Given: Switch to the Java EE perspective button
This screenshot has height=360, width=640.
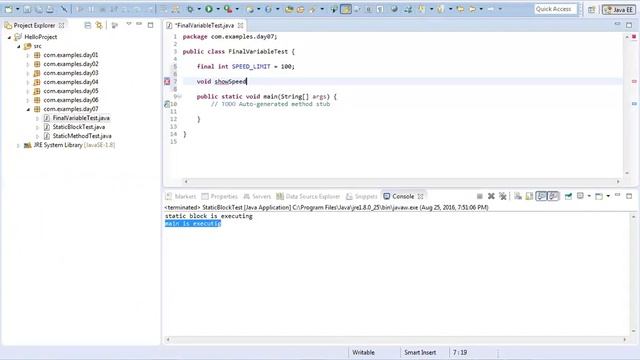Looking at the screenshot, I should pos(619,9).
